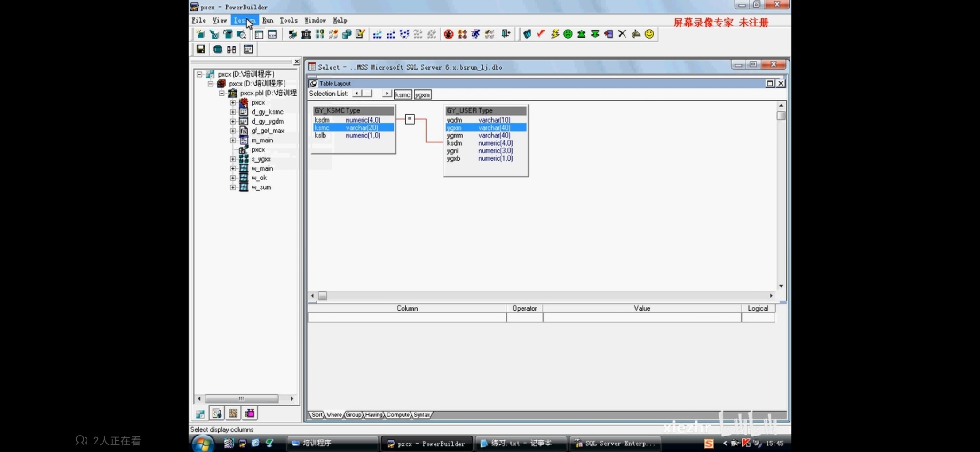
Task: Click the Where Column input cell
Action: click(x=407, y=318)
